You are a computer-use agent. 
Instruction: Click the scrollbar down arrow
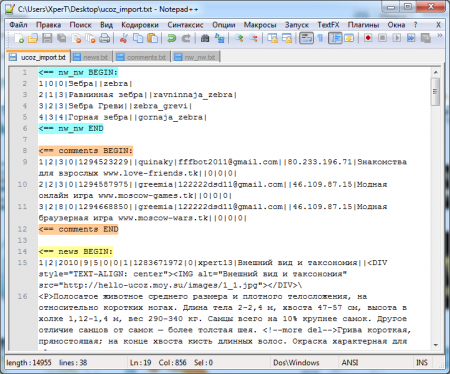point(435,345)
